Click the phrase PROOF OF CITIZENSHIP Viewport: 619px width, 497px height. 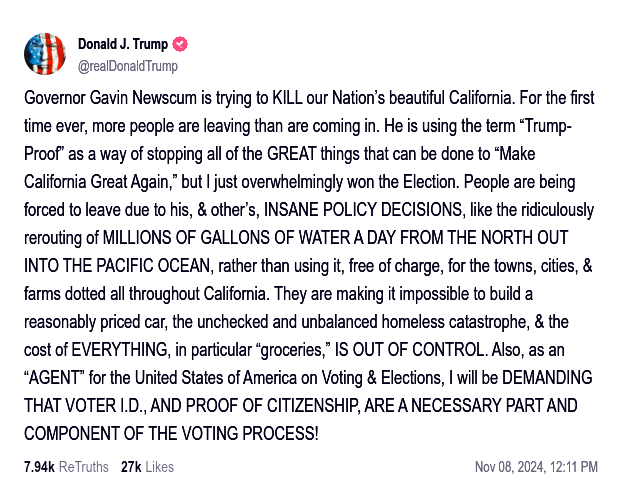(x=273, y=406)
